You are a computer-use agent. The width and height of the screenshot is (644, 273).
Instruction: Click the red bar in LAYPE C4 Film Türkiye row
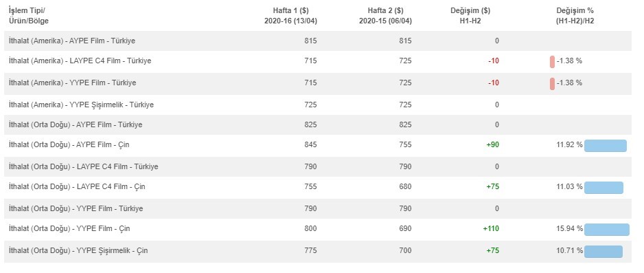click(553, 62)
